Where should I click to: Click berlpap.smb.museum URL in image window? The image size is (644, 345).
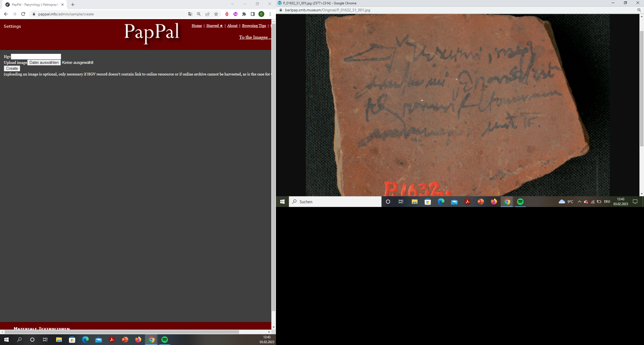(x=327, y=10)
